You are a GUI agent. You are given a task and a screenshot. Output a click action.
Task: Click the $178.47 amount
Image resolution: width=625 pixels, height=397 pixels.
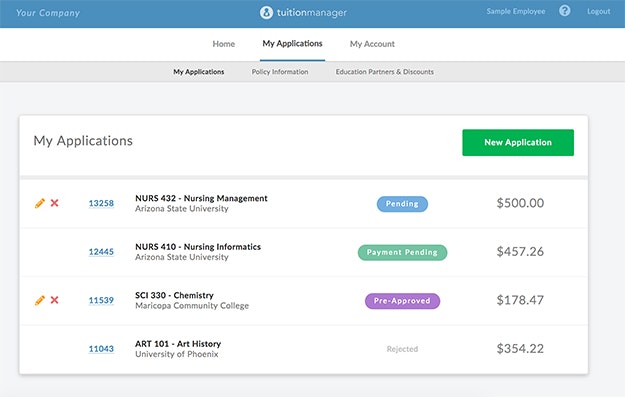pos(520,300)
